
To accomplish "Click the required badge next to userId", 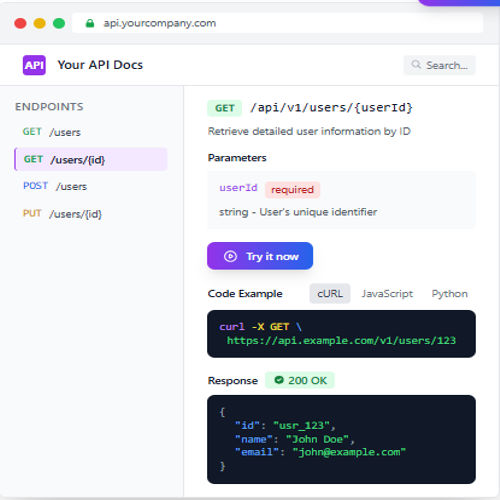I will click(x=292, y=190).
